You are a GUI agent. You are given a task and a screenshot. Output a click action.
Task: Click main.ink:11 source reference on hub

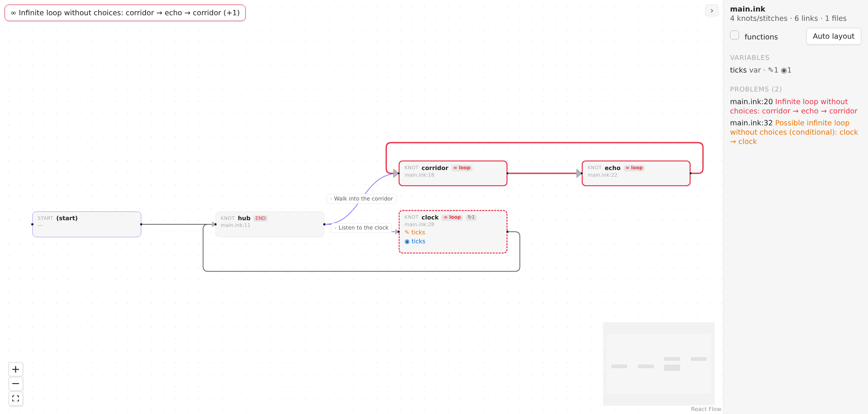point(235,225)
